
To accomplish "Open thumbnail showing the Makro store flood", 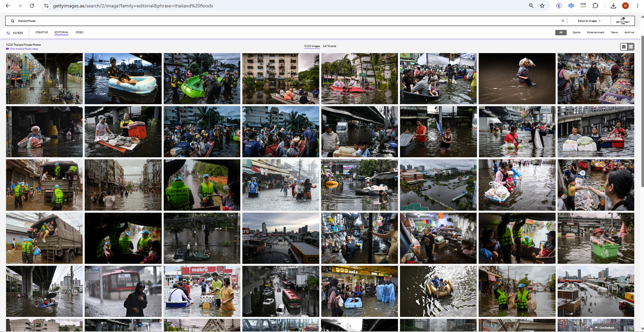I will (202, 291).
